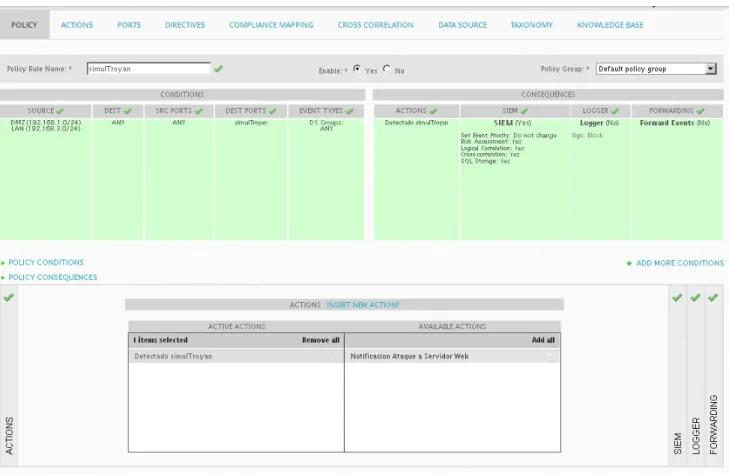Click the Insert New Action? link
This screenshot has height=474, width=729.
[x=363, y=305]
